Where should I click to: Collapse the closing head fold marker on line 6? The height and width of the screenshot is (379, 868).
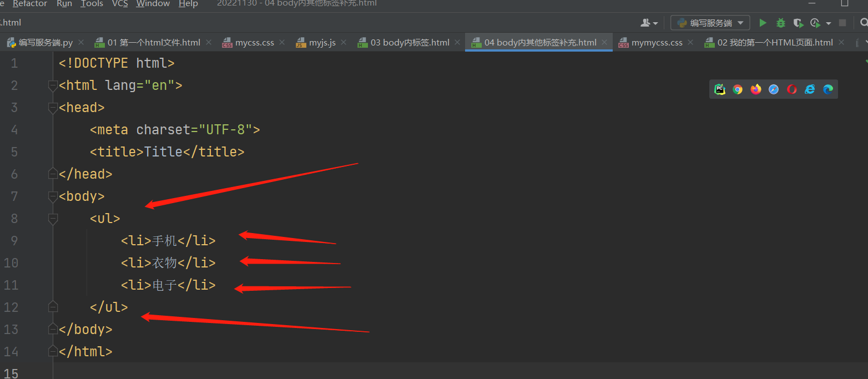53,174
